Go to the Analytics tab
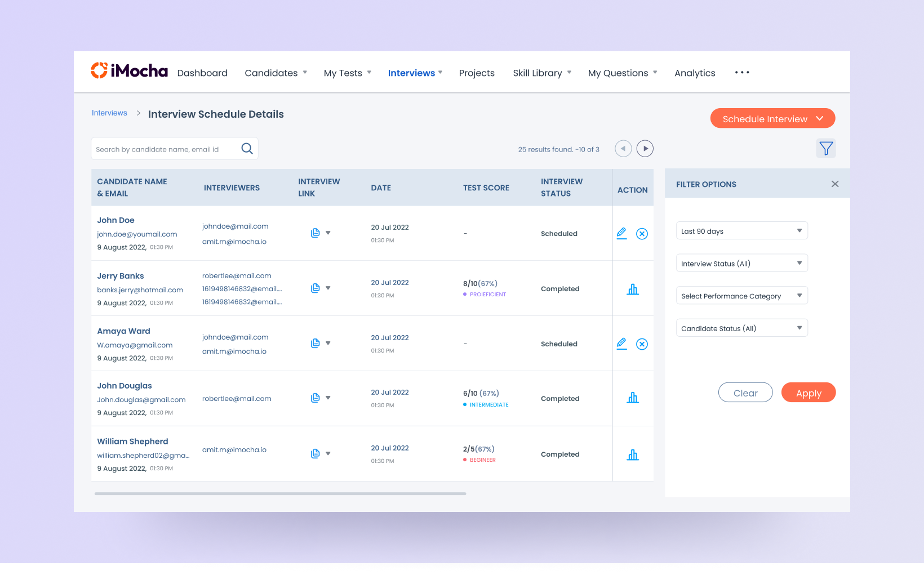924x575 pixels. (x=695, y=73)
